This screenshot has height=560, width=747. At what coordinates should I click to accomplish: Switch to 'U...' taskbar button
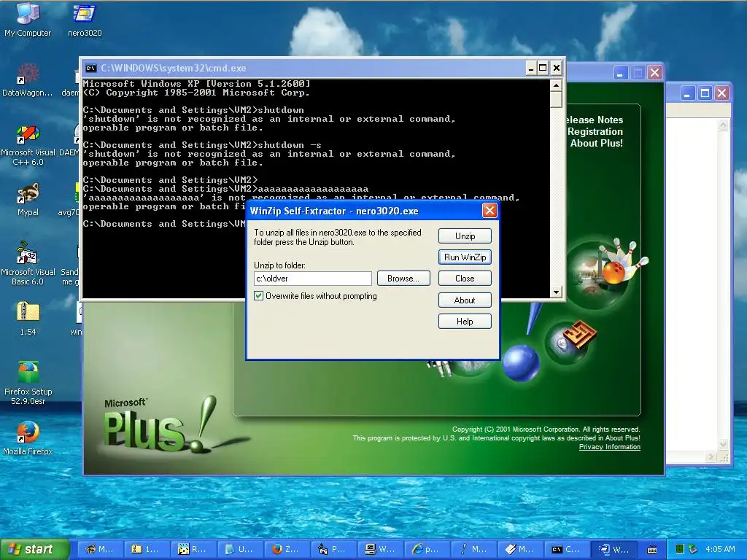pyautogui.click(x=240, y=549)
